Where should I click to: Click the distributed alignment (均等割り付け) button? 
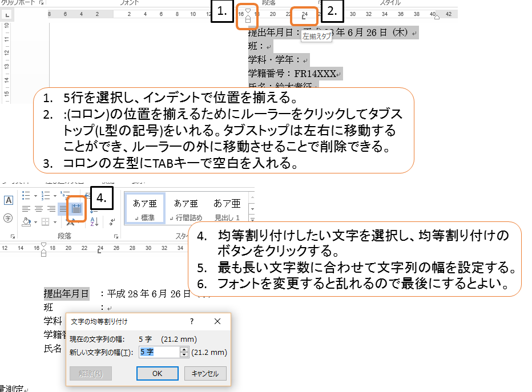coord(76,208)
